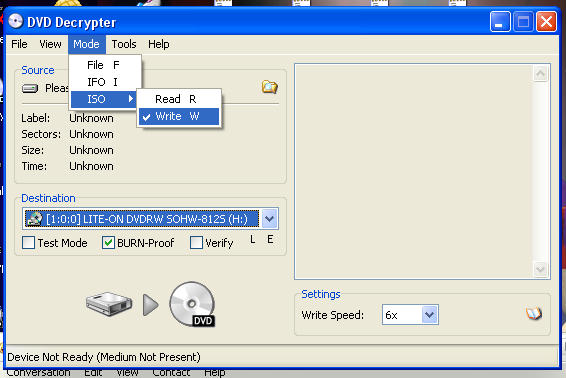
Task: Minimize the DVD Decrypter window
Action: [x=500, y=22]
